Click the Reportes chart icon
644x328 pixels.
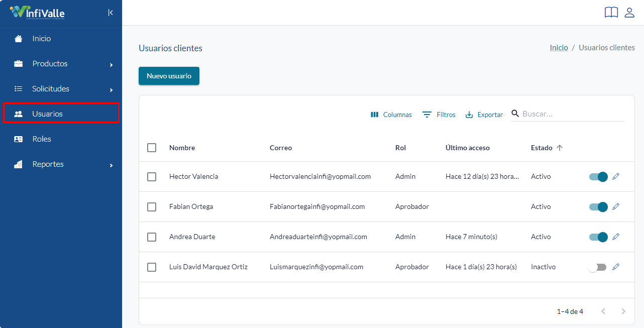19,164
